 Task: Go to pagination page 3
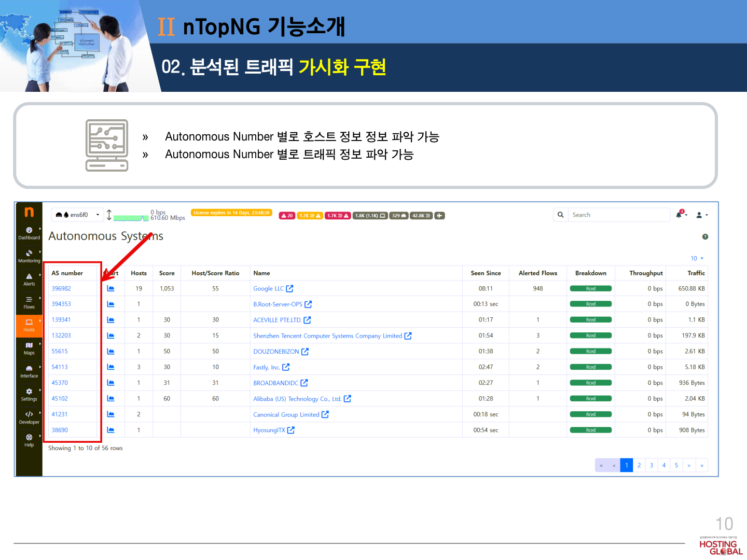click(652, 465)
